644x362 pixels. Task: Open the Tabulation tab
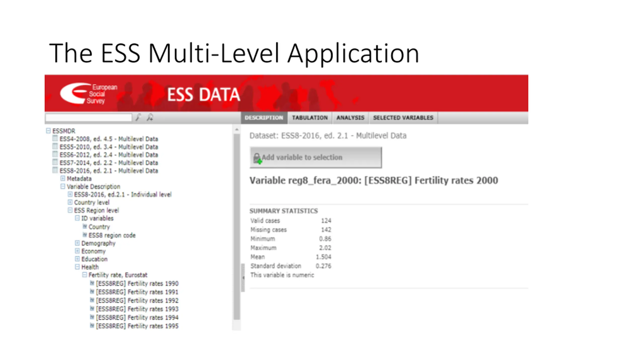pos(310,118)
